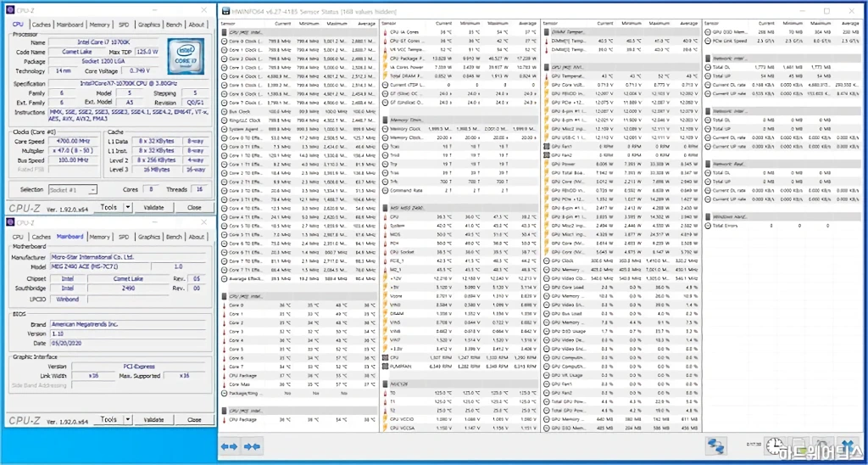The width and height of the screenshot is (868, 465).
Task: Select the Core 0 Clock sensor row
Action: [x=299, y=41]
